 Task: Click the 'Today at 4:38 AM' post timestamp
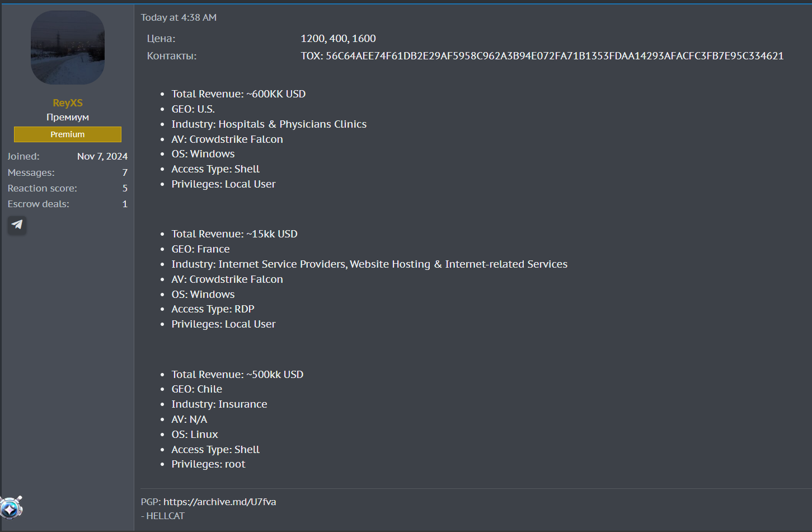[x=179, y=17]
